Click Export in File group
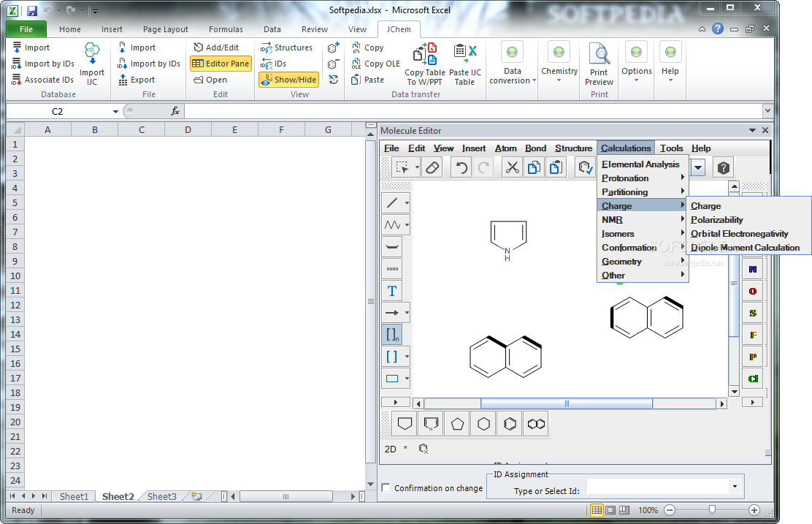812x524 pixels. tap(137, 80)
